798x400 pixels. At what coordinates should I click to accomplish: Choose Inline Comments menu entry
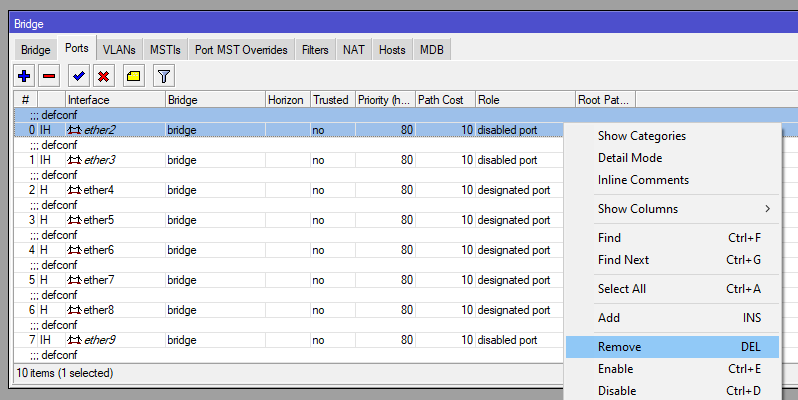tap(672, 180)
